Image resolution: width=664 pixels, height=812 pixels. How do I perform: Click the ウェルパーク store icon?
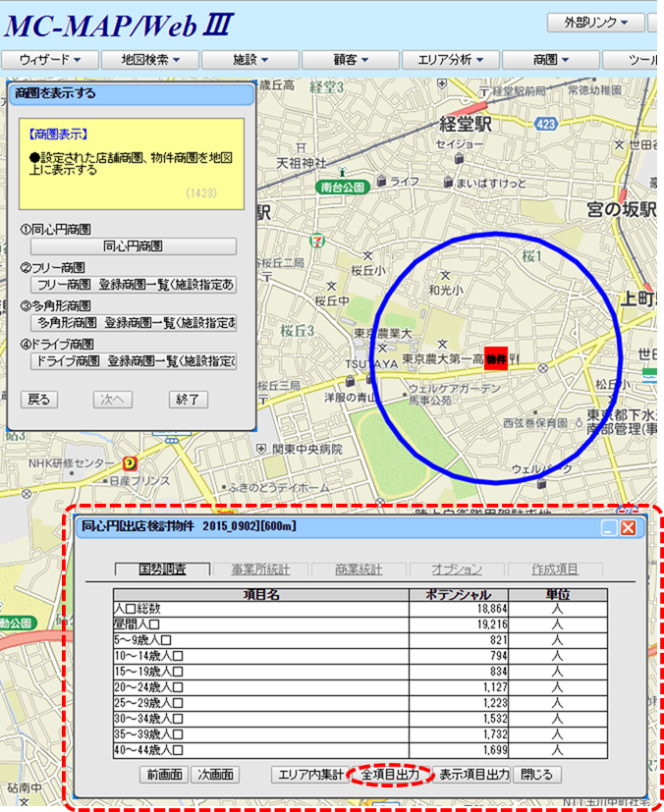[x=542, y=484]
